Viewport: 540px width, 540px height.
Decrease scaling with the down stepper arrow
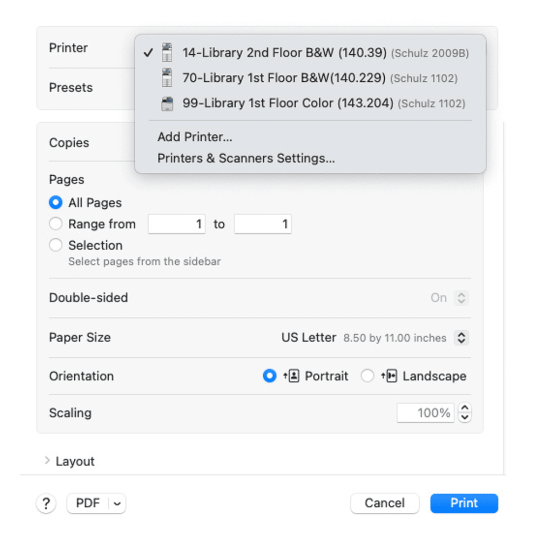(x=465, y=417)
